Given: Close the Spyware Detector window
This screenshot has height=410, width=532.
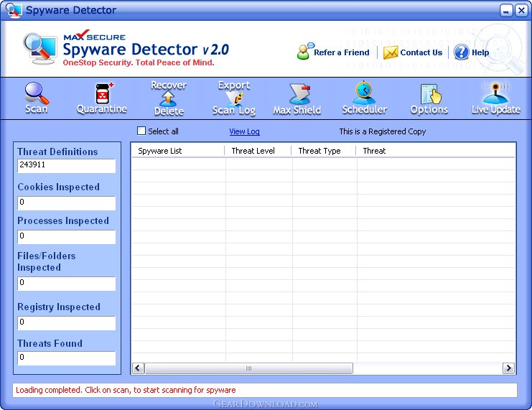Looking at the screenshot, I should (x=521, y=11).
